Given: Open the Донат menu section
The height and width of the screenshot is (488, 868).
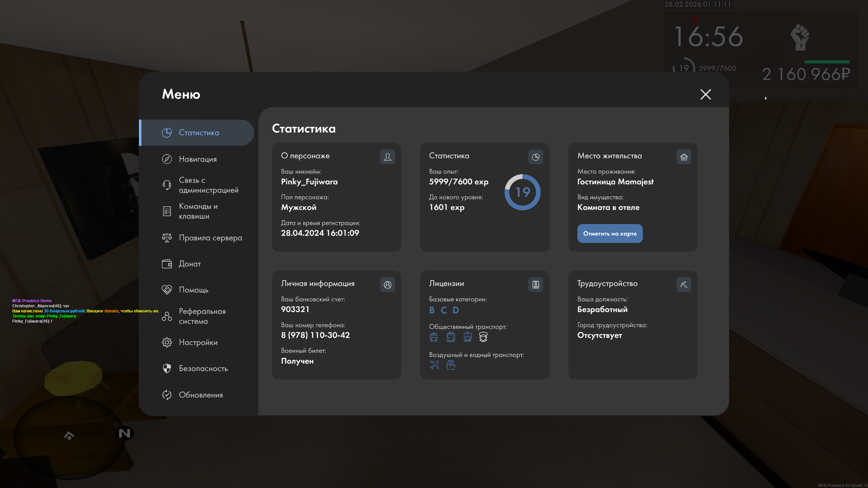Looking at the screenshot, I should point(190,264).
